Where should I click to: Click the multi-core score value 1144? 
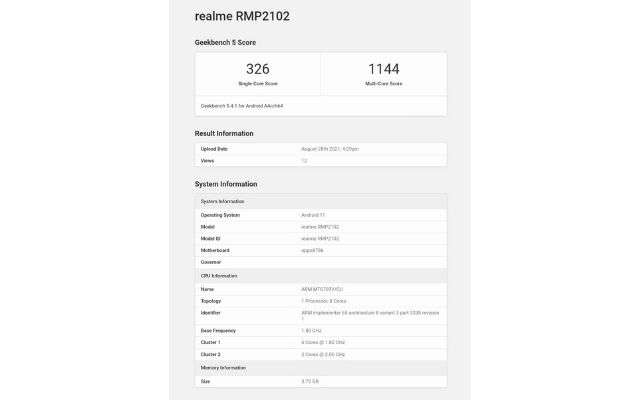coord(384,69)
